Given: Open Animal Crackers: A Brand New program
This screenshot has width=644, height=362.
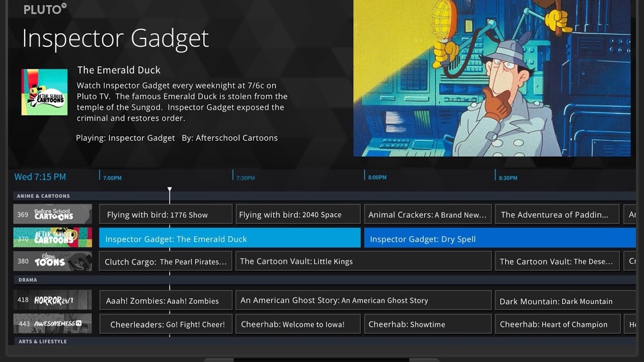Looking at the screenshot, I should pos(428,214).
